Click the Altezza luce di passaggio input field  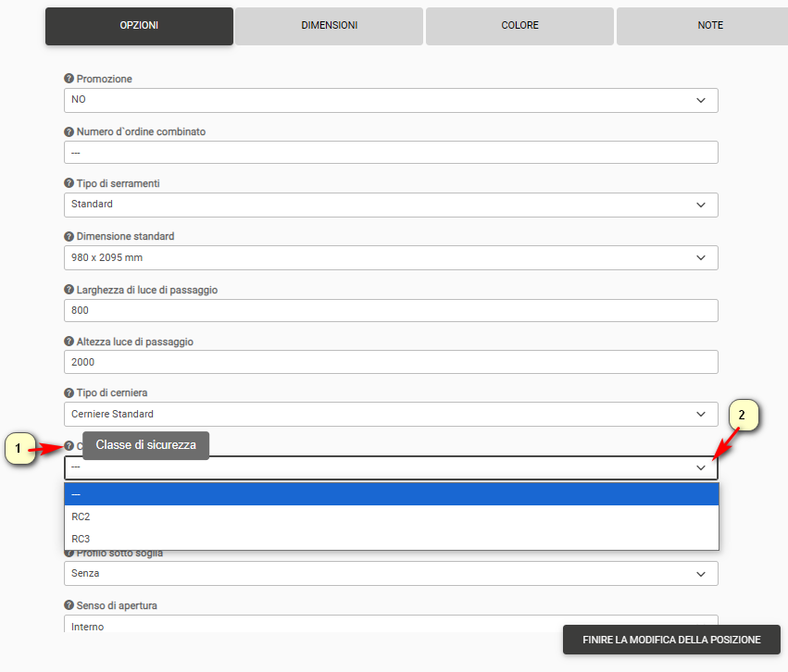click(x=391, y=362)
